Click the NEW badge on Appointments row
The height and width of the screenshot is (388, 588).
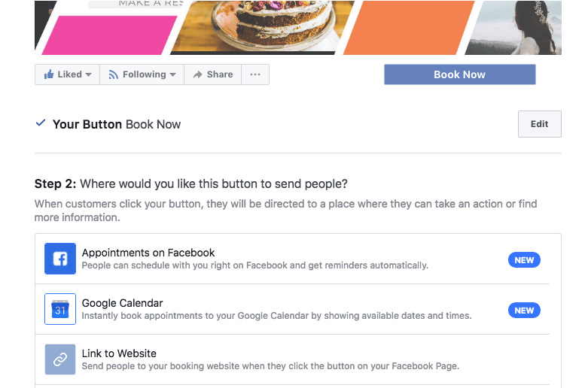pyautogui.click(x=524, y=260)
